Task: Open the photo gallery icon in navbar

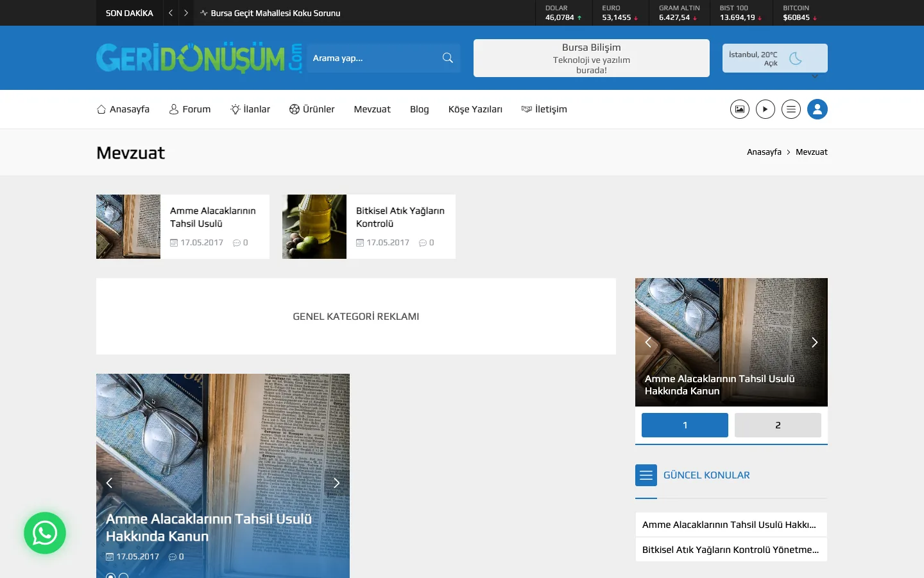Action: click(740, 109)
